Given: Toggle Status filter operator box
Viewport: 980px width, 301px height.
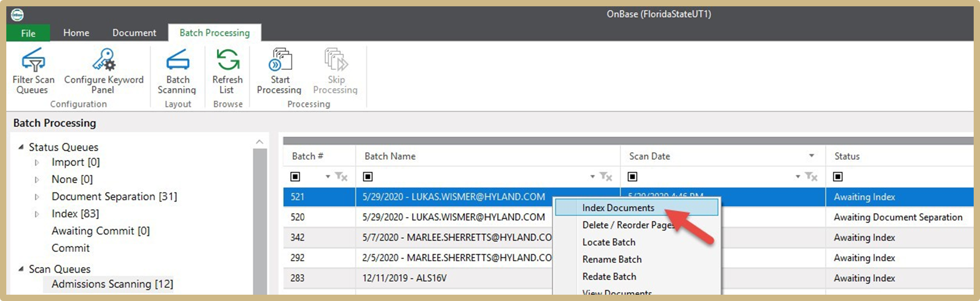Looking at the screenshot, I should [838, 176].
